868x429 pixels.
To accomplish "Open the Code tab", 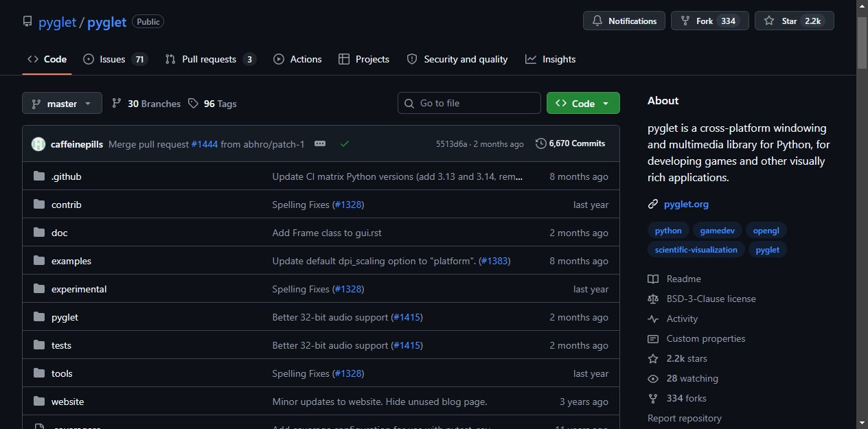I will [47, 59].
